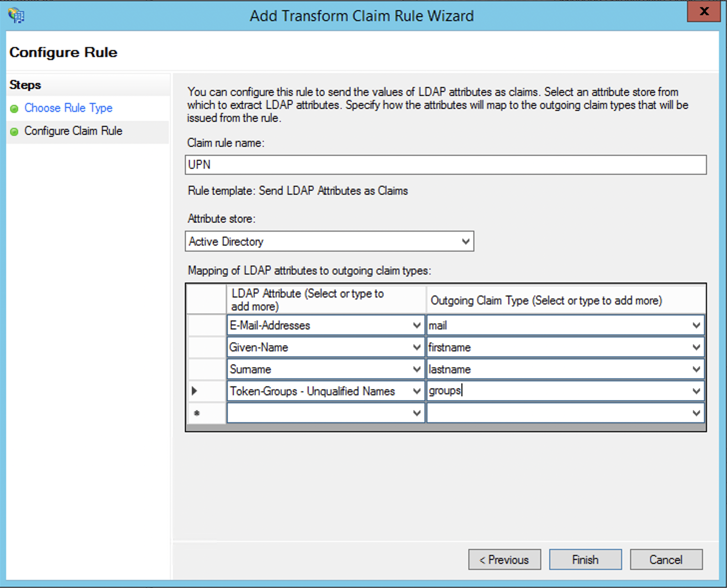Click the green status icon beside Configure Claim Rule
Screen dimensions: 727x588
(x=14, y=131)
